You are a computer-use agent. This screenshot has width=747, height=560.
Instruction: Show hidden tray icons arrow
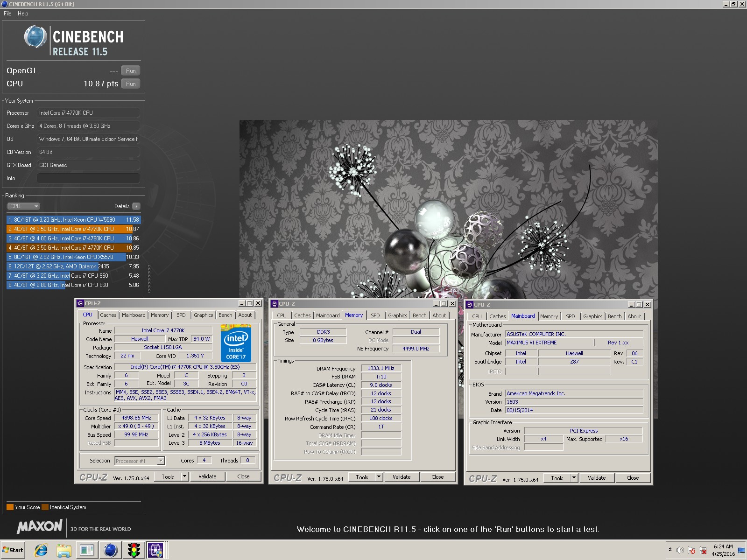[670, 550]
